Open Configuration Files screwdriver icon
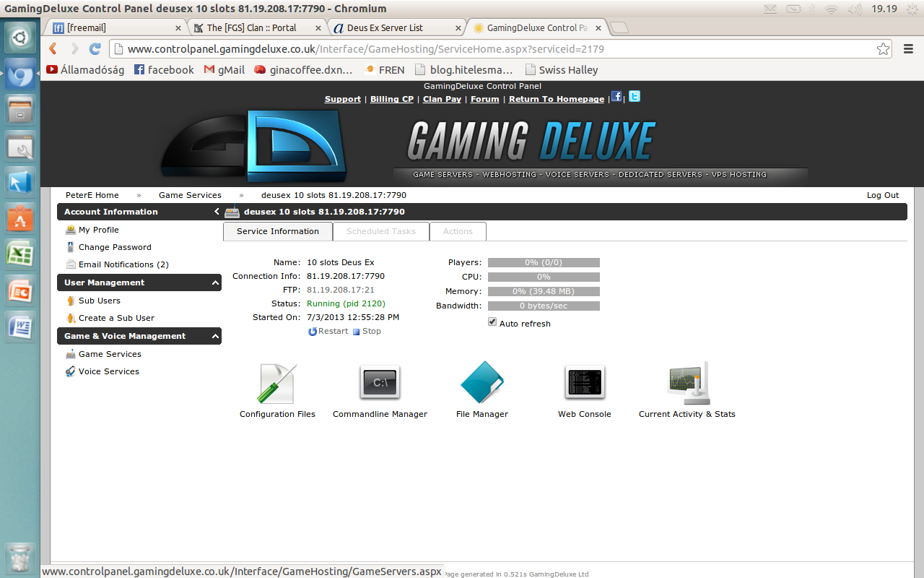 coord(277,383)
